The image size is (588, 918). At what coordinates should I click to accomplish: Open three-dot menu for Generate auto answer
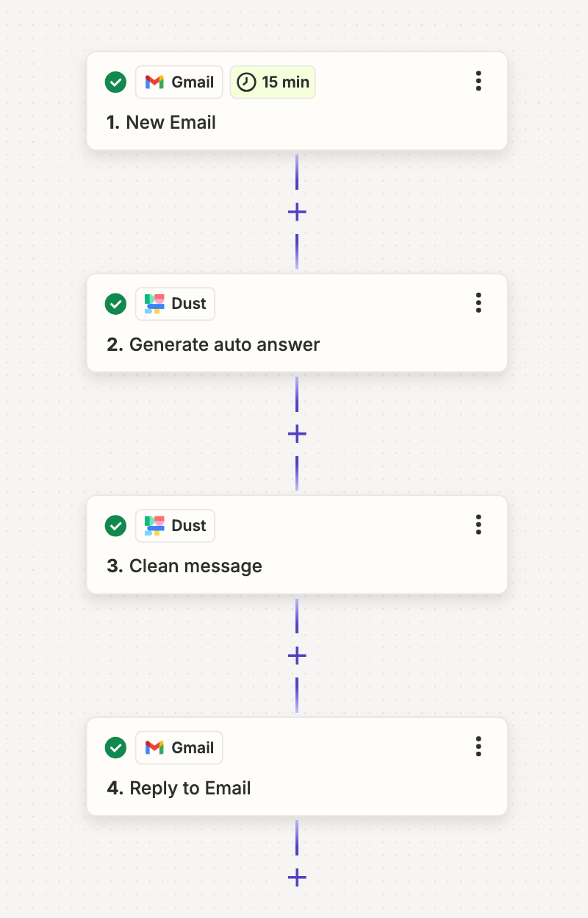coord(478,302)
